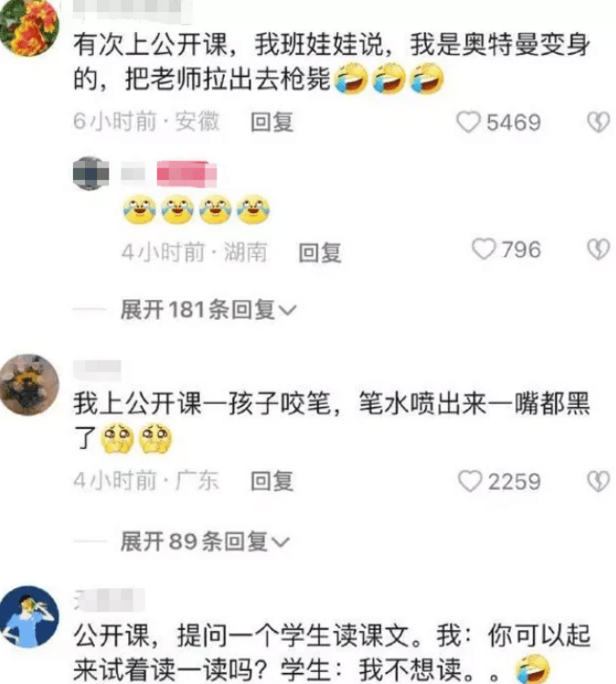Tap the comment text about 奥特曼变身

(x=332, y=62)
